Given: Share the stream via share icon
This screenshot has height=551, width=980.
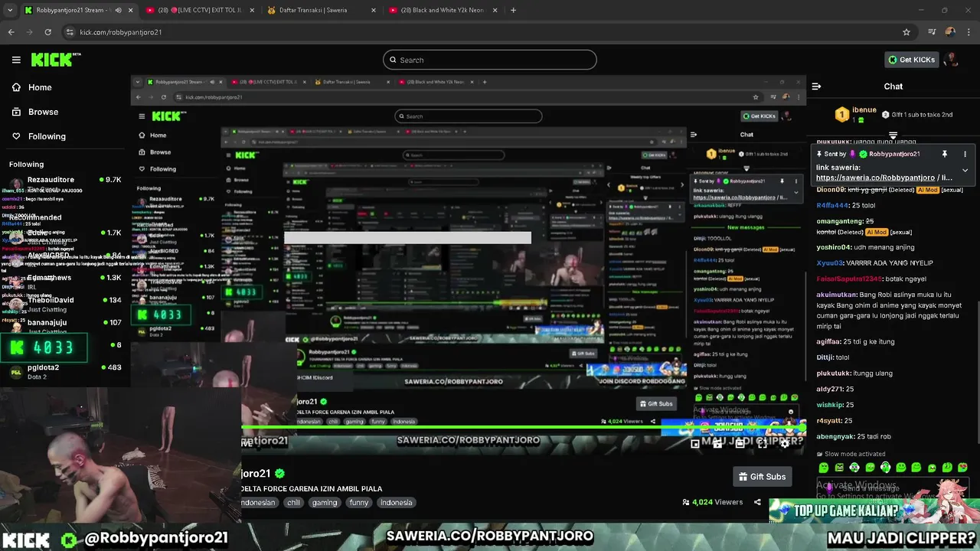Looking at the screenshot, I should pyautogui.click(x=757, y=502).
